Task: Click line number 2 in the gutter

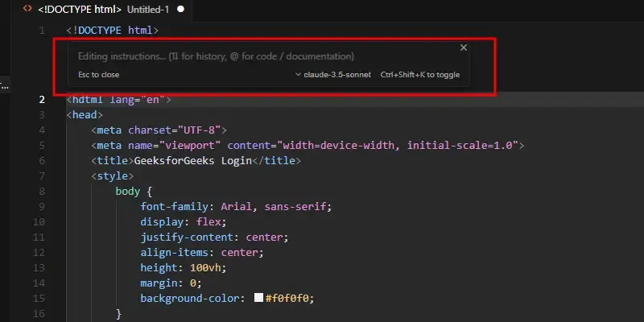Action: [x=42, y=100]
